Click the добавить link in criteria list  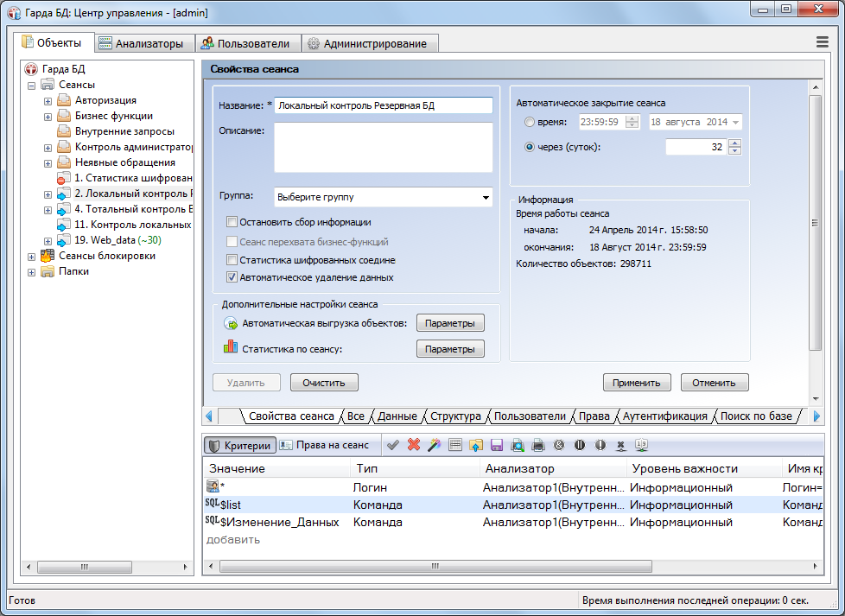[x=232, y=539]
